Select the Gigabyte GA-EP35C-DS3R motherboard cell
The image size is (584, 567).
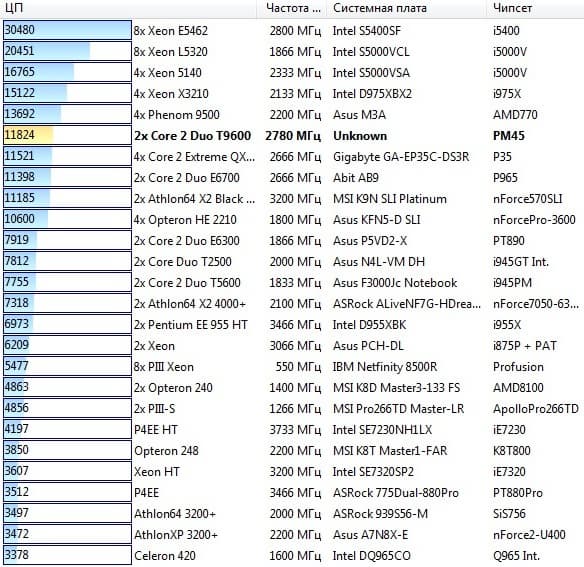pyautogui.click(x=401, y=157)
